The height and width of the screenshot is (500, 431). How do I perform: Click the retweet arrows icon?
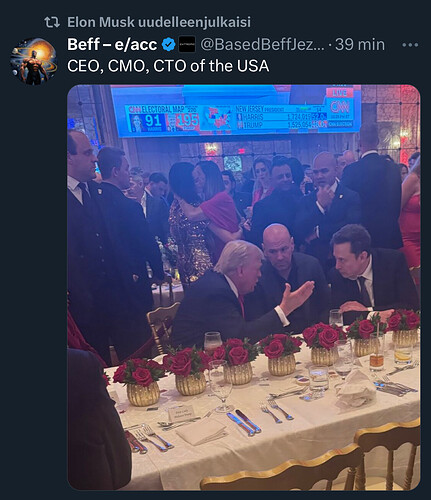click(52, 22)
